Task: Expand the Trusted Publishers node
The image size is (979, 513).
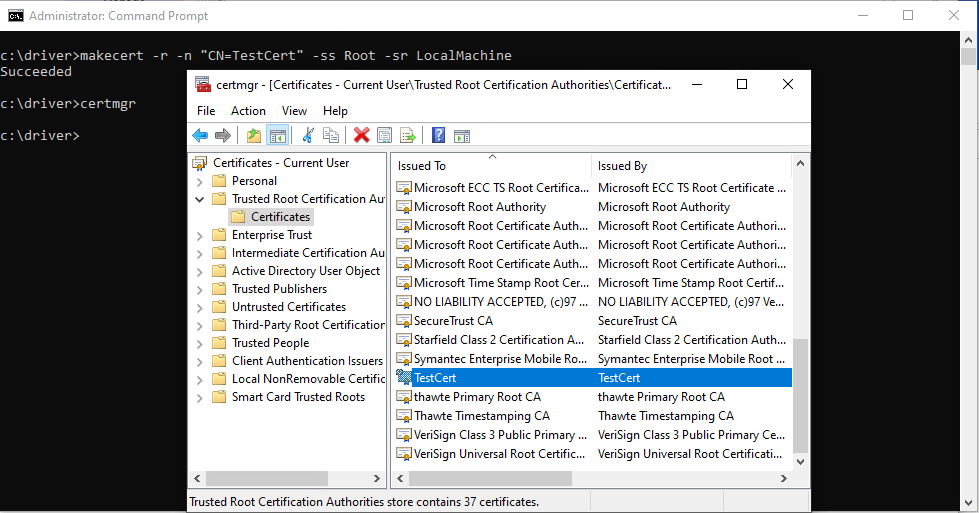Action: coord(199,290)
